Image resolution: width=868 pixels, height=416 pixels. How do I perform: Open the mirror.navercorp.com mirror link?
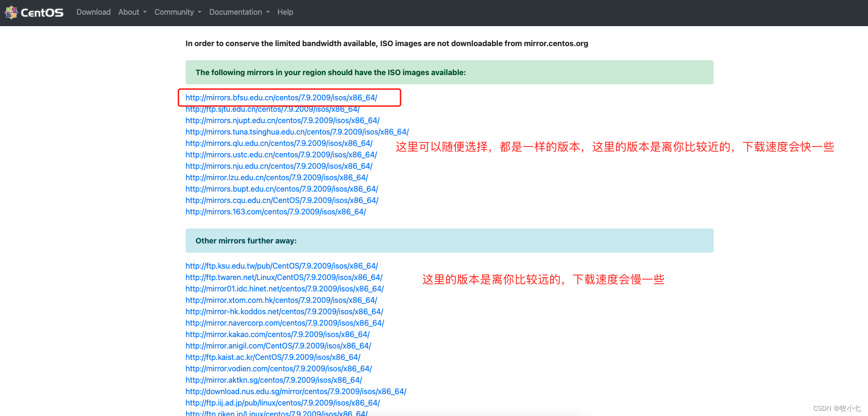click(285, 323)
